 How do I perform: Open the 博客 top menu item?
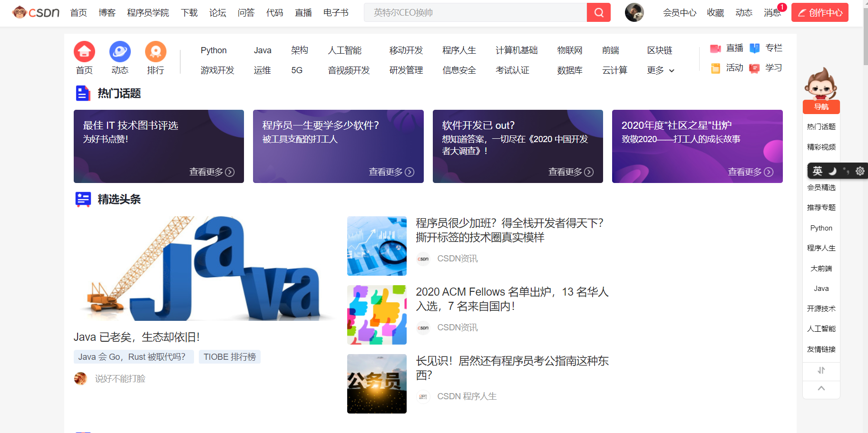(107, 12)
